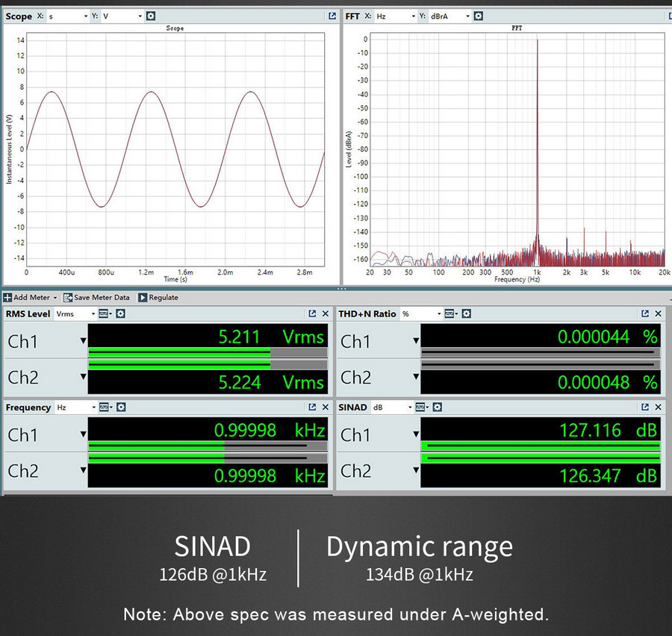Open Frequency meter display options icon
The height and width of the screenshot is (636, 672).
[x=105, y=408]
